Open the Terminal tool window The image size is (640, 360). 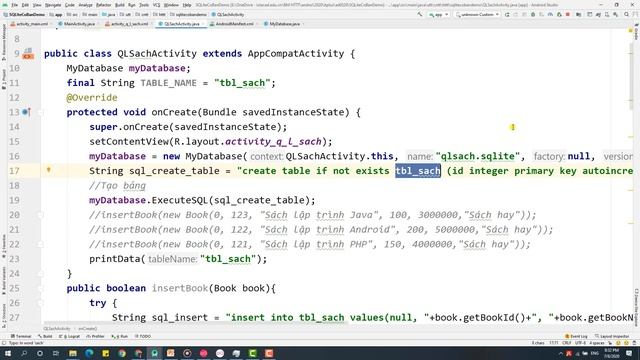(21, 336)
